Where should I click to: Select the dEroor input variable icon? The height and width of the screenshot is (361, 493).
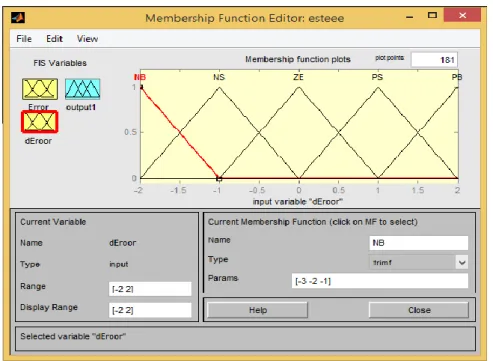(x=40, y=122)
